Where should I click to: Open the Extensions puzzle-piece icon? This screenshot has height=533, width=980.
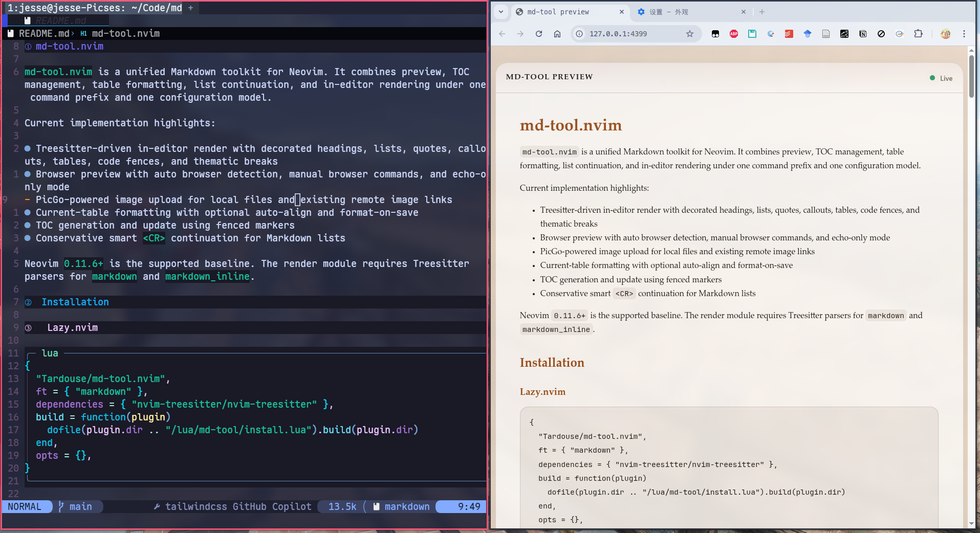[x=919, y=34]
